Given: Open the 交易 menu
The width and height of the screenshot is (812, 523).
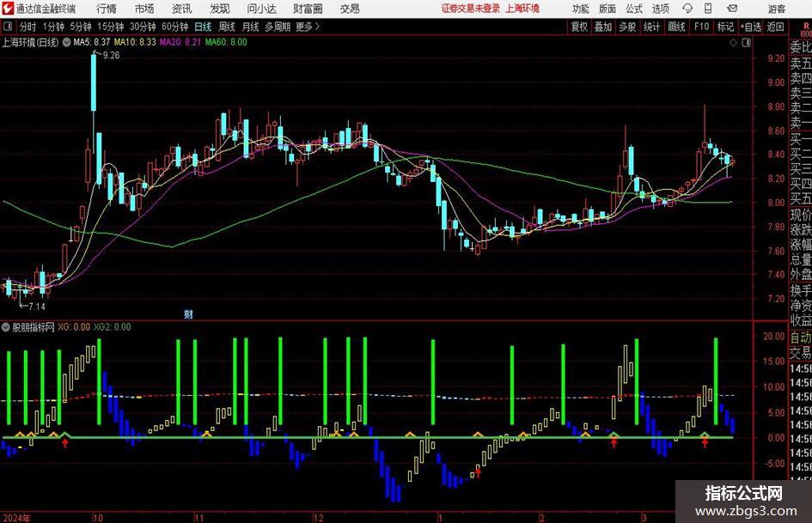Looking at the screenshot, I should pos(350,9).
